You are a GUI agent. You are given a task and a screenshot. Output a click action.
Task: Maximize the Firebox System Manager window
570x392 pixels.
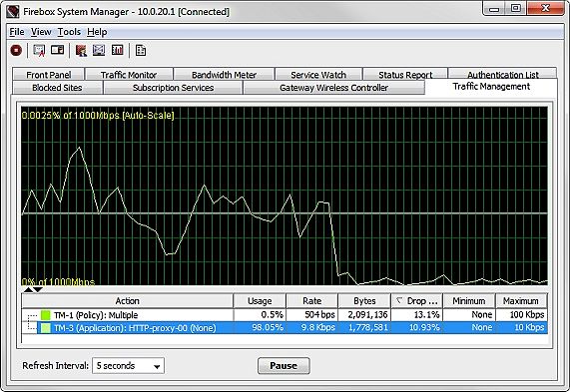click(x=515, y=8)
